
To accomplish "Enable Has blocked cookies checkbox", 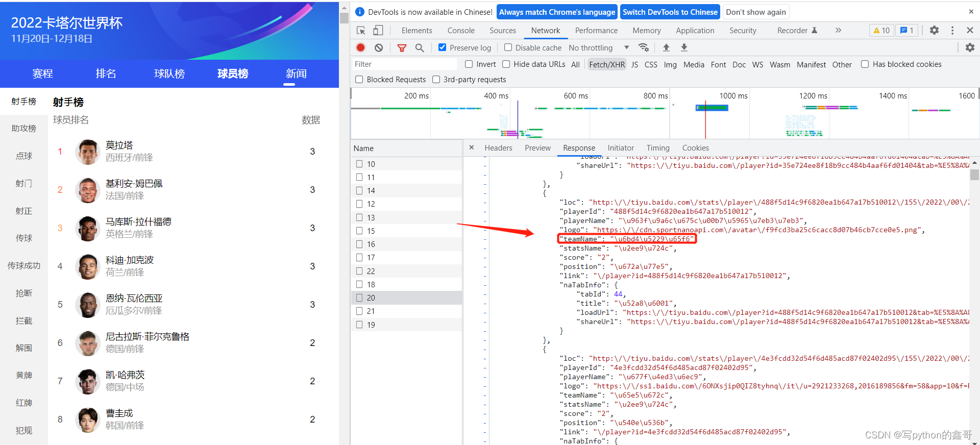I will point(865,64).
